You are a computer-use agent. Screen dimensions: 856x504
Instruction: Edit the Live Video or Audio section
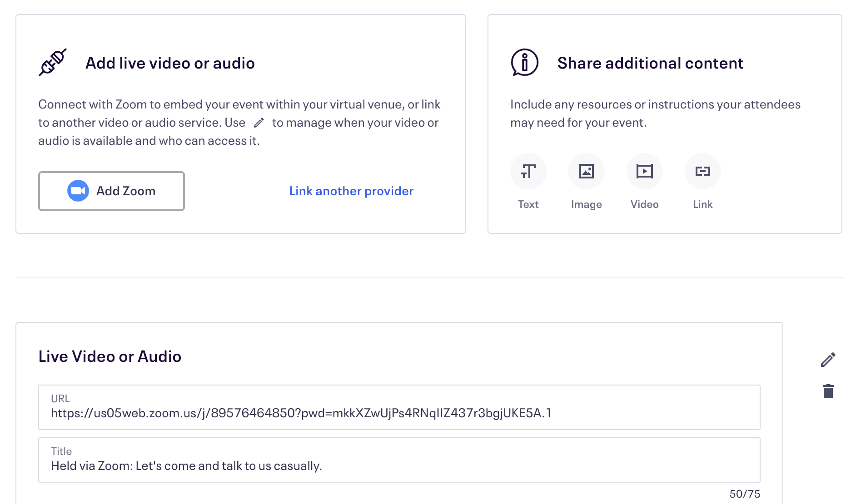point(828,360)
